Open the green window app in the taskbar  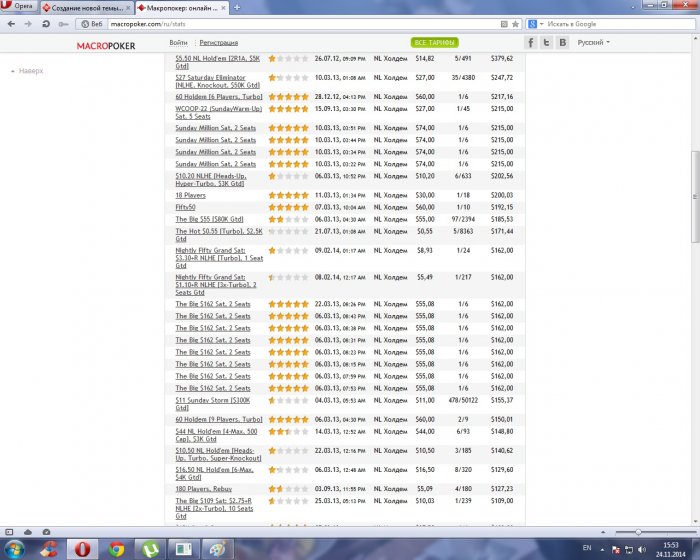183,549
